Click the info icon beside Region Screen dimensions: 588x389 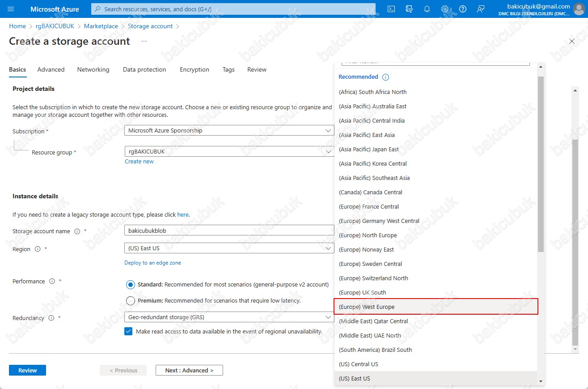(38, 249)
